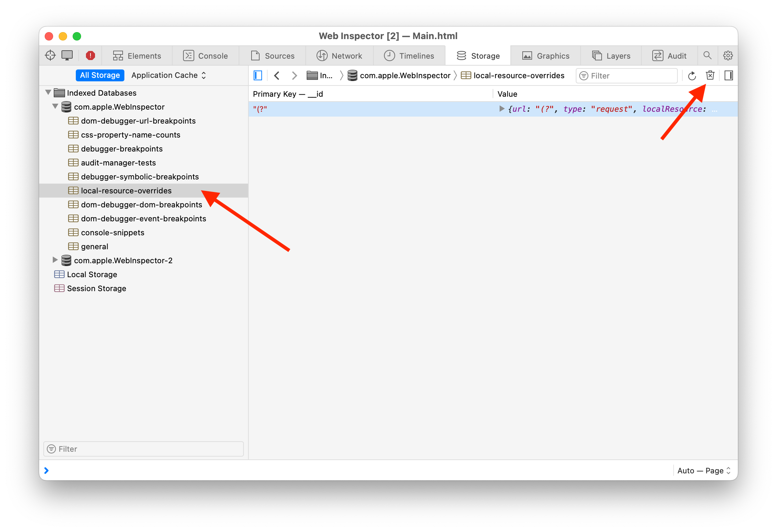The image size is (777, 532).
Task: Select the general object store
Action: click(144, 246)
